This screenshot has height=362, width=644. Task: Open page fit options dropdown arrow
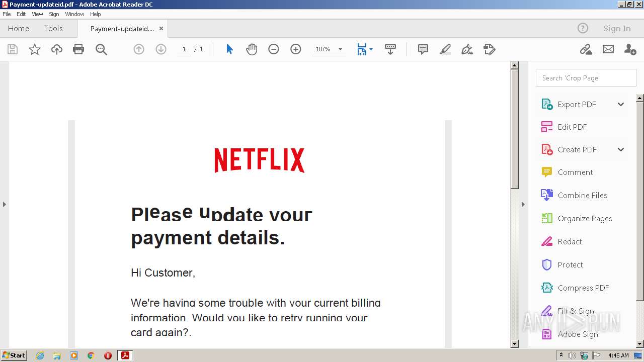[371, 49]
